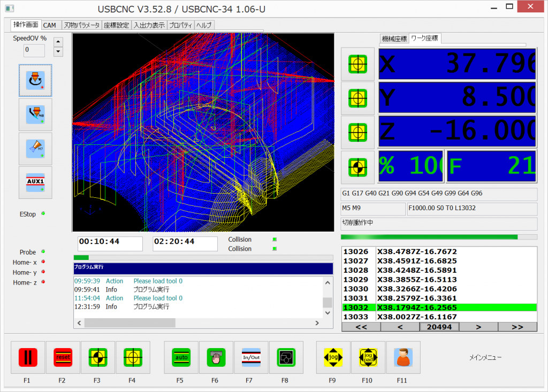Decrease SpeedOV % with the down arrow
Screen dimensions: 548x392
59,51
